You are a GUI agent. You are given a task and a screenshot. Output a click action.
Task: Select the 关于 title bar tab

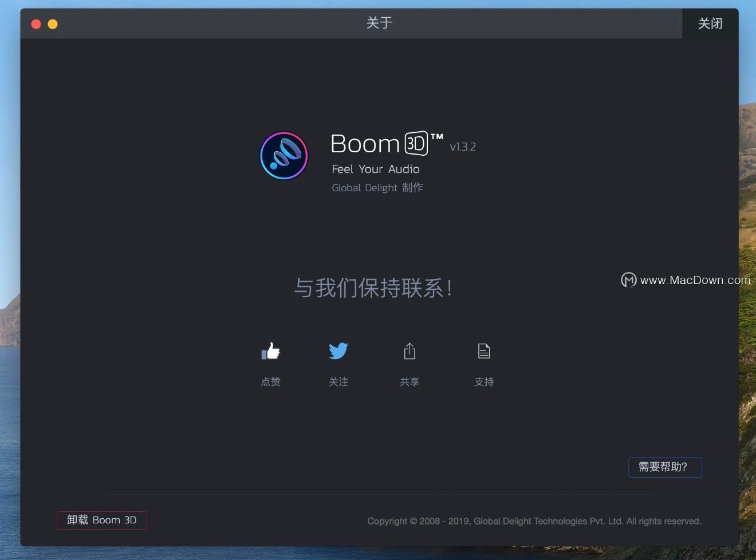(x=379, y=23)
